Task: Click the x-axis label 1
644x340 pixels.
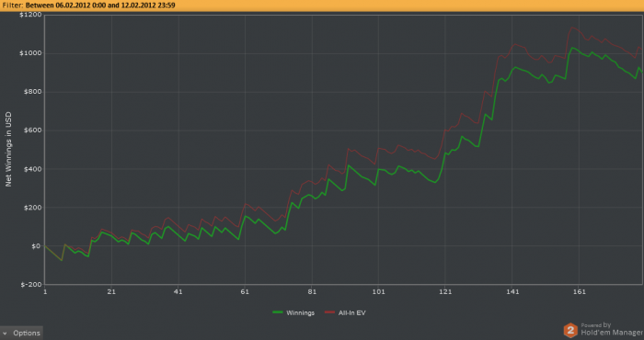Action: pos(45,292)
